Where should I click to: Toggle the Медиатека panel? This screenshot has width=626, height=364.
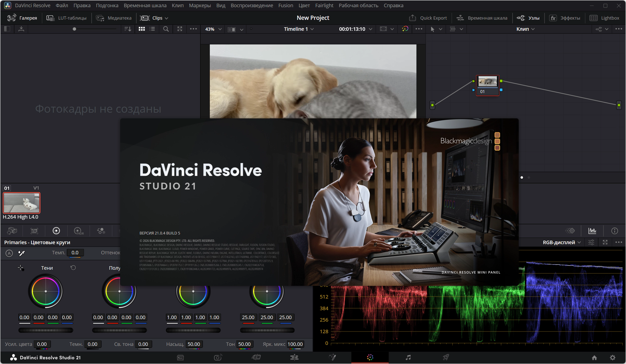click(x=114, y=18)
